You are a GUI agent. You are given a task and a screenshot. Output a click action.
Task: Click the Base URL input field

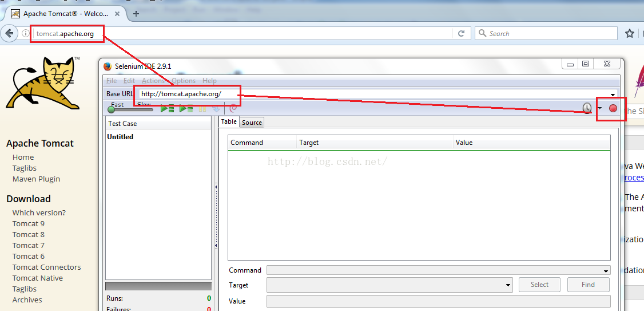pyautogui.click(x=373, y=94)
